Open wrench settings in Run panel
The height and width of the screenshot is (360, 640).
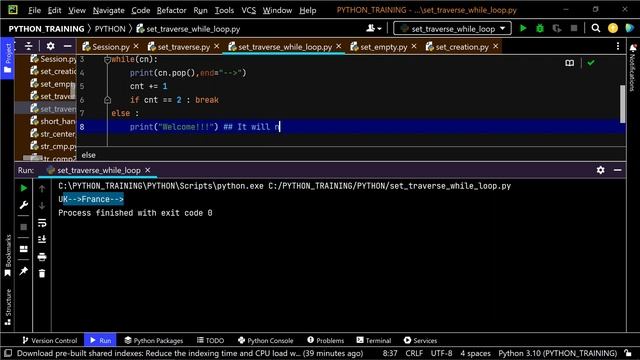click(24, 205)
